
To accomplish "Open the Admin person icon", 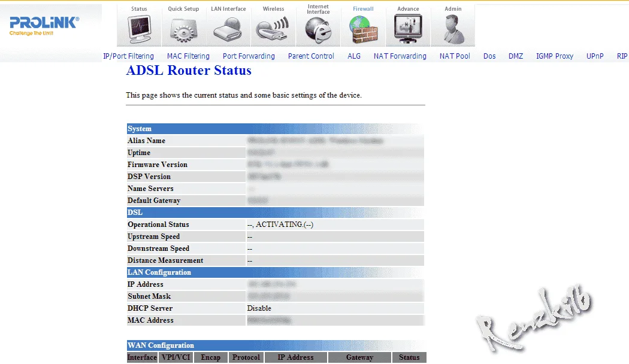I will [x=453, y=29].
